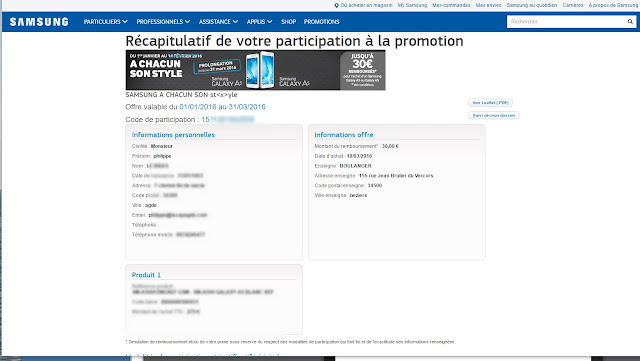Open the Mes envies link
The image size is (640, 361).
click(x=488, y=5)
